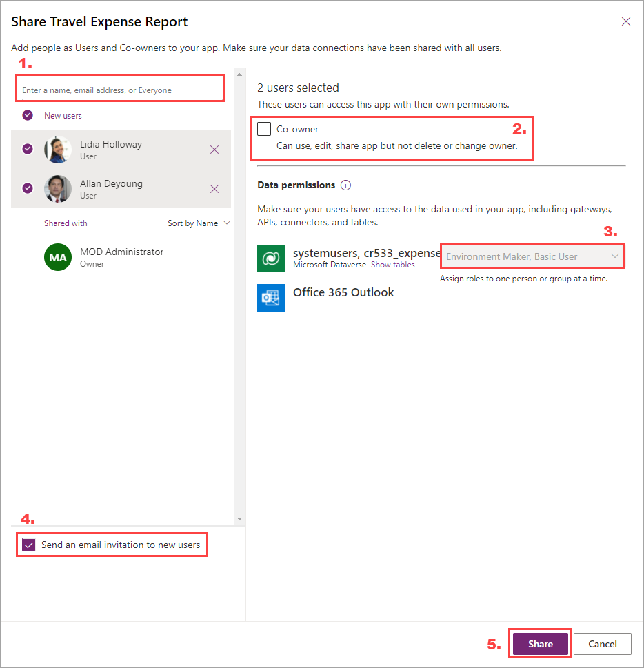This screenshot has height=668, width=644.
Task: Click the Cancel button
Action: coord(602,644)
